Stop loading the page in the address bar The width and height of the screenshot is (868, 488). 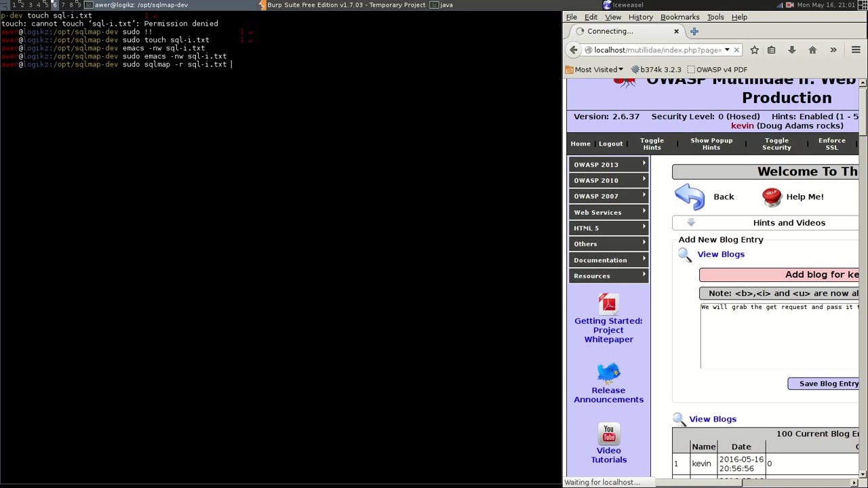(x=736, y=49)
